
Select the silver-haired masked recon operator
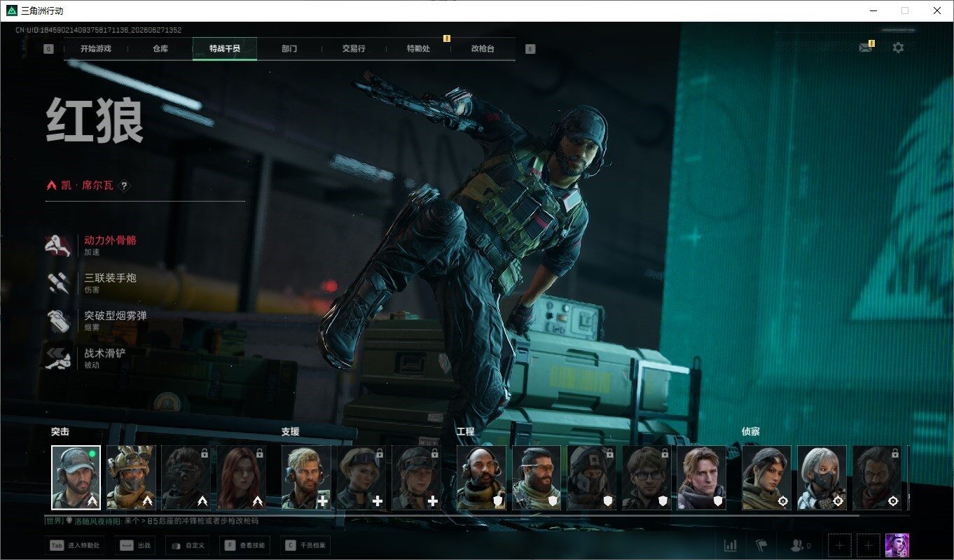(822, 477)
